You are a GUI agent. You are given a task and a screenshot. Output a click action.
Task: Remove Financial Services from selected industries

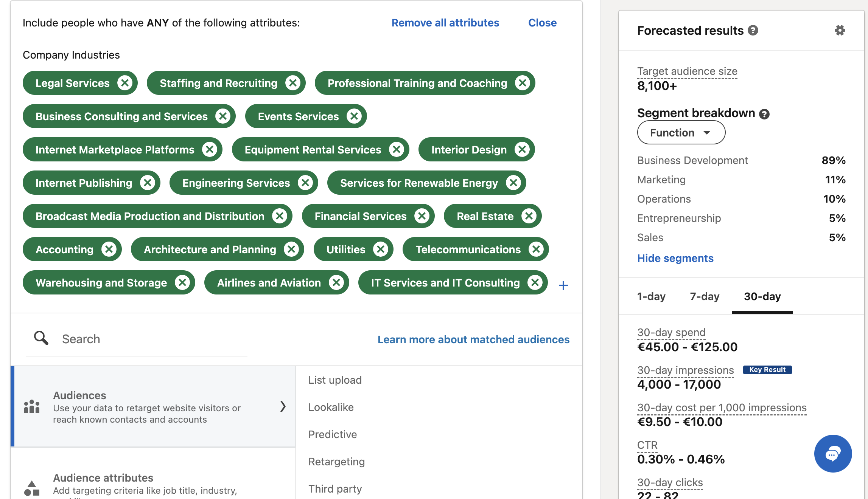423,216
